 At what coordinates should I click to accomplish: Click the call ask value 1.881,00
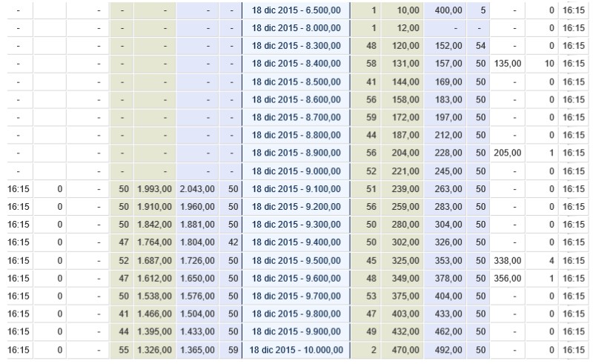pyautogui.click(x=197, y=225)
